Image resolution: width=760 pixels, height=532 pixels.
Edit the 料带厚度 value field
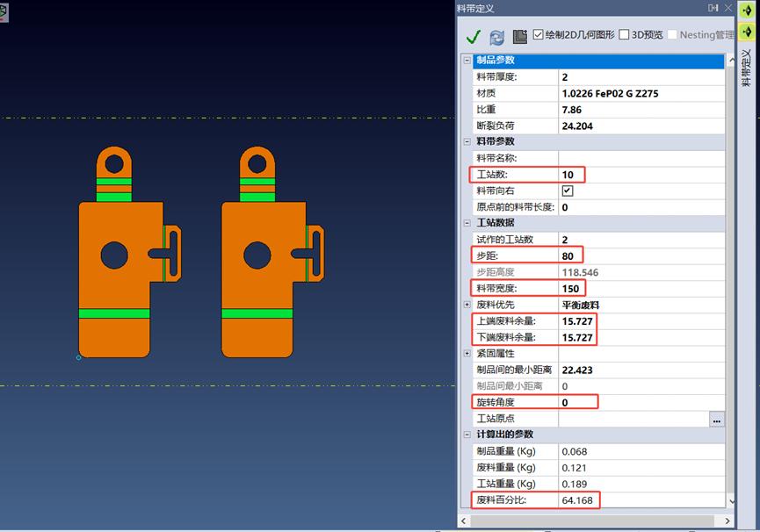(x=641, y=77)
